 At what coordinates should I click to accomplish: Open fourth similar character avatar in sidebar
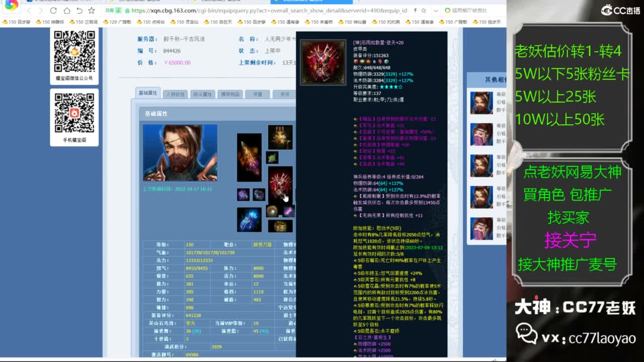481,197
